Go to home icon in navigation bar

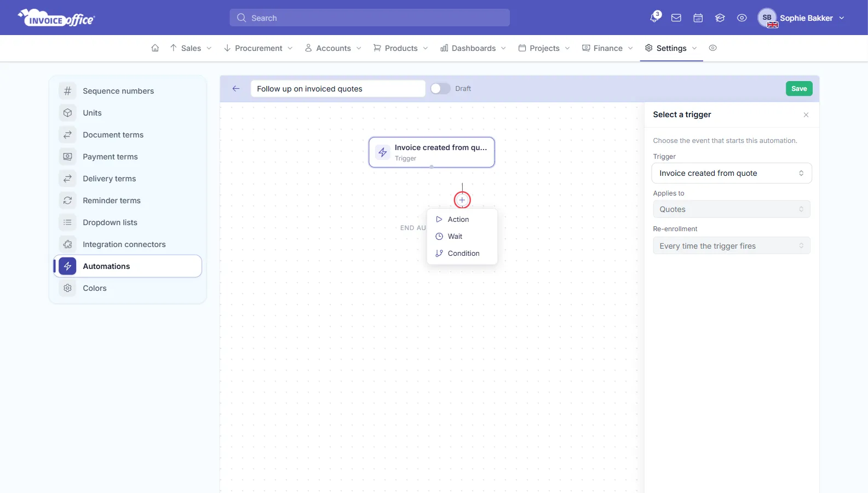click(155, 48)
